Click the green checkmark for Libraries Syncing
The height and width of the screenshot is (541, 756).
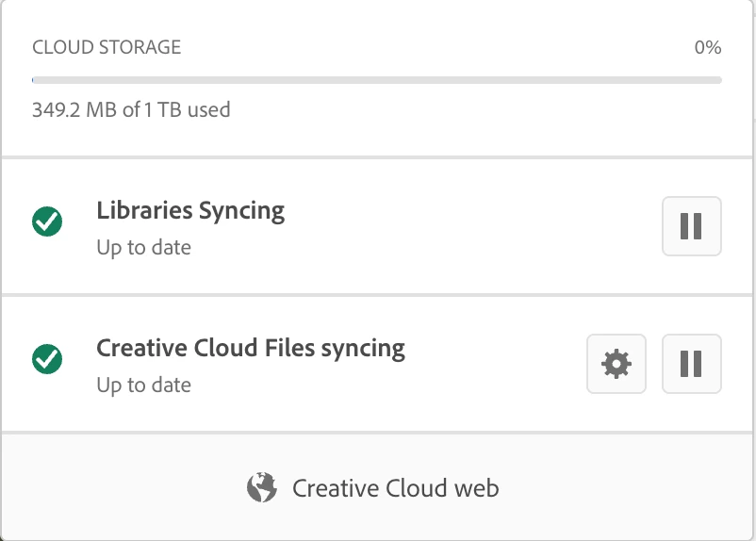pyautogui.click(x=47, y=222)
